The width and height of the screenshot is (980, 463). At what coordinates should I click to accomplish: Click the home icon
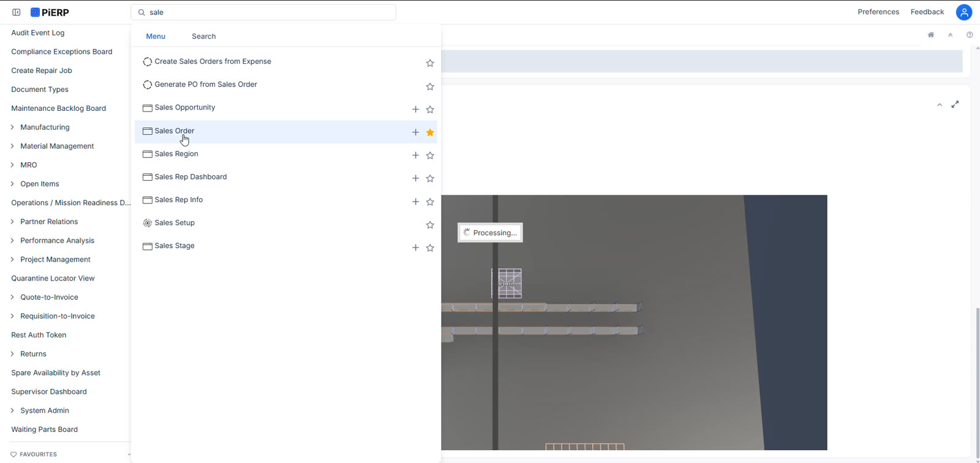click(x=931, y=35)
